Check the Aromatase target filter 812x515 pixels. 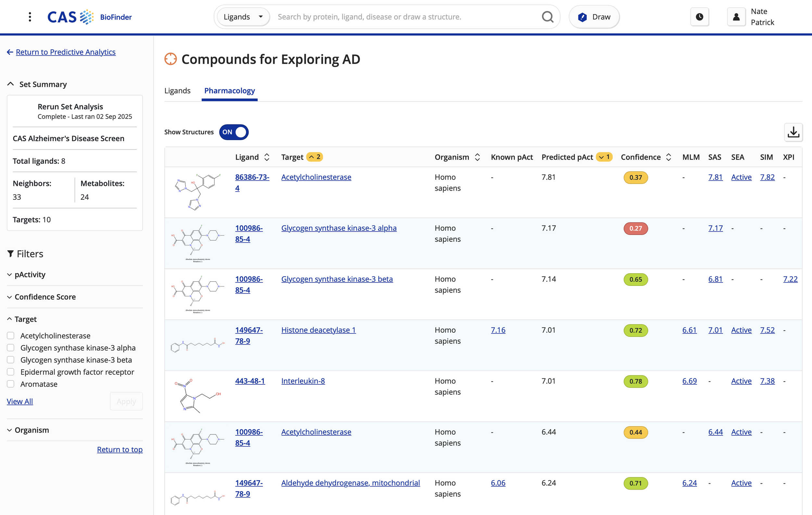click(10, 384)
